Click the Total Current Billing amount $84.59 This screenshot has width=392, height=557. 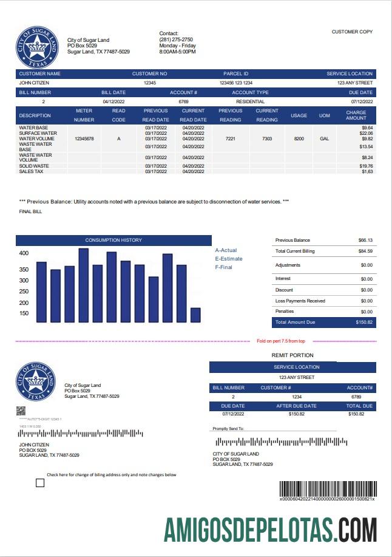pyautogui.click(x=365, y=251)
